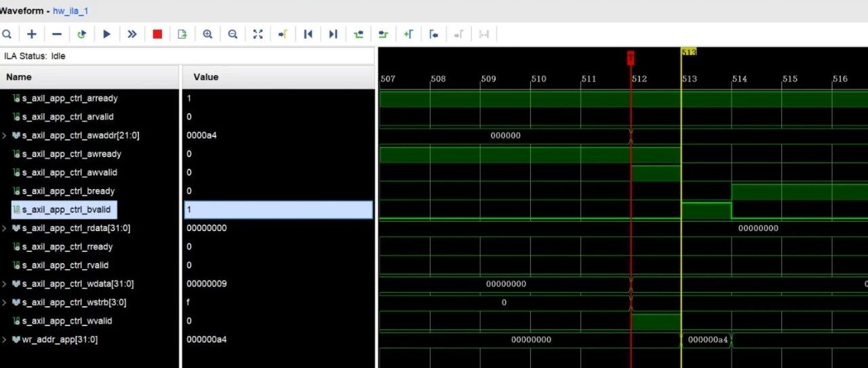Click the bvalid high pulse in waveform
868x368 pixels.
click(x=707, y=210)
